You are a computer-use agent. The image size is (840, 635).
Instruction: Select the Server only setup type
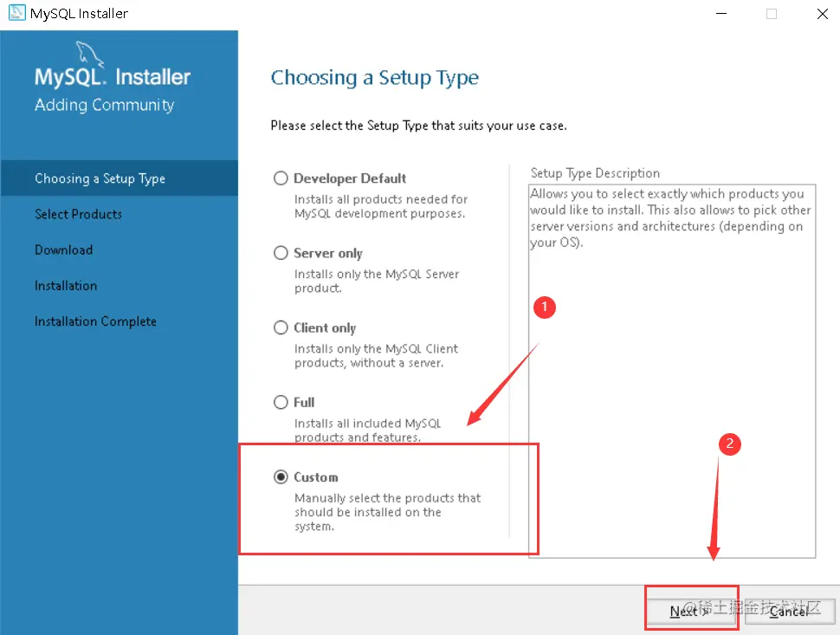tap(281, 253)
